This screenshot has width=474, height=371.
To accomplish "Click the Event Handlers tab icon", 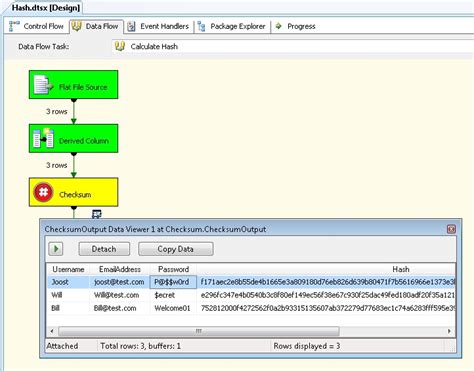I will 131,26.
